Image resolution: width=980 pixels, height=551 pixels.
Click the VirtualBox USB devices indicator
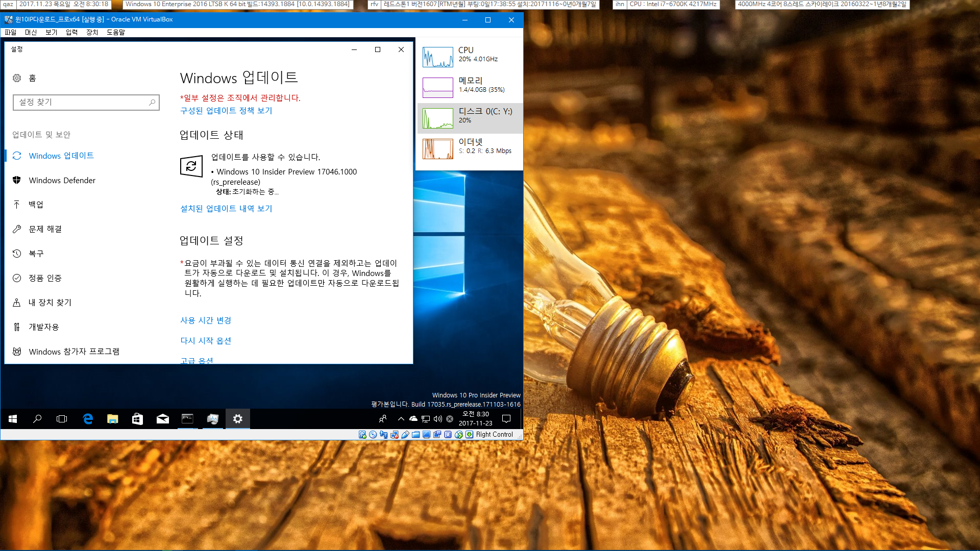click(x=405, y=435)
